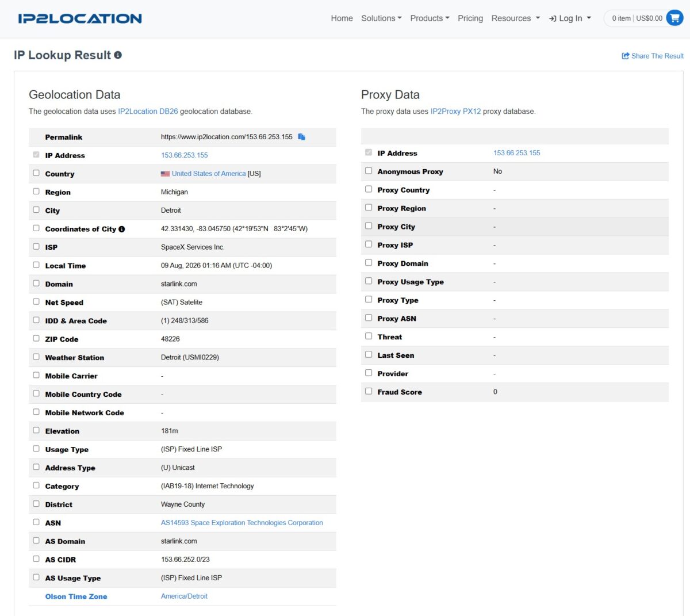This screenshot has width=690, height=616.
Task: Enable the ISP checkbox
Action: (36, 247)
